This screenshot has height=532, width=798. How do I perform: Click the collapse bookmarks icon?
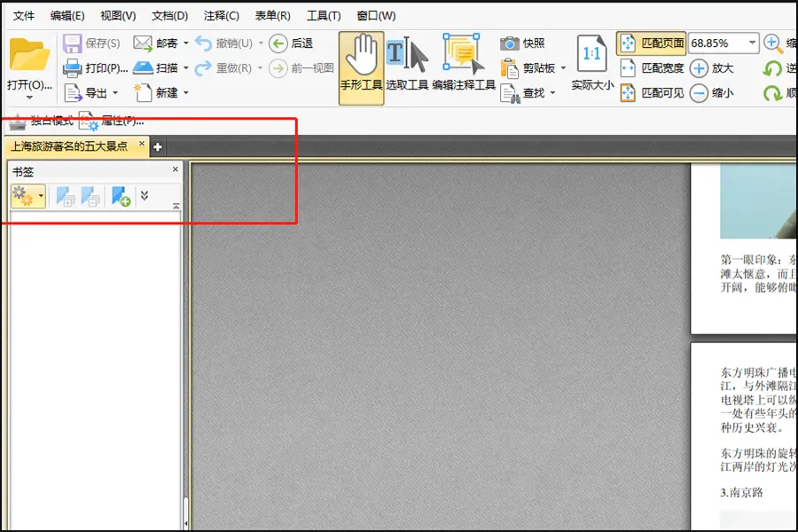tap(90, 197)
